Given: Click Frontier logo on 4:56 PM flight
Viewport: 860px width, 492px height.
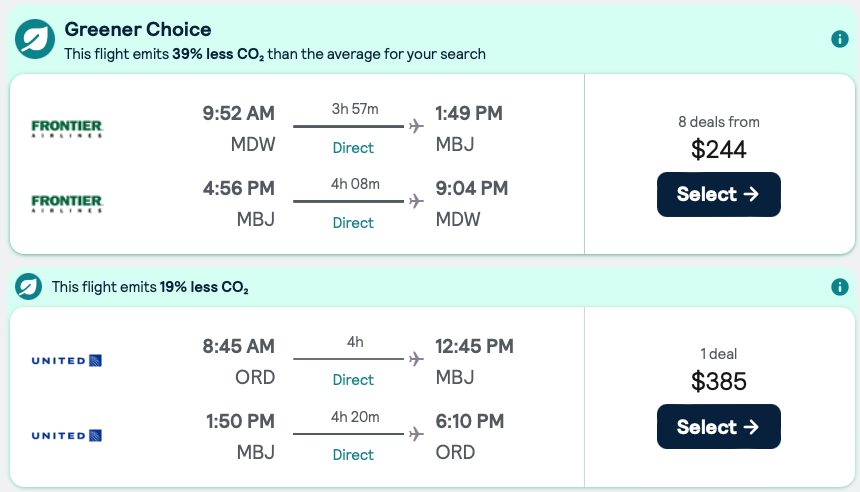Looking at the screenshot, I should pos(67,203).
